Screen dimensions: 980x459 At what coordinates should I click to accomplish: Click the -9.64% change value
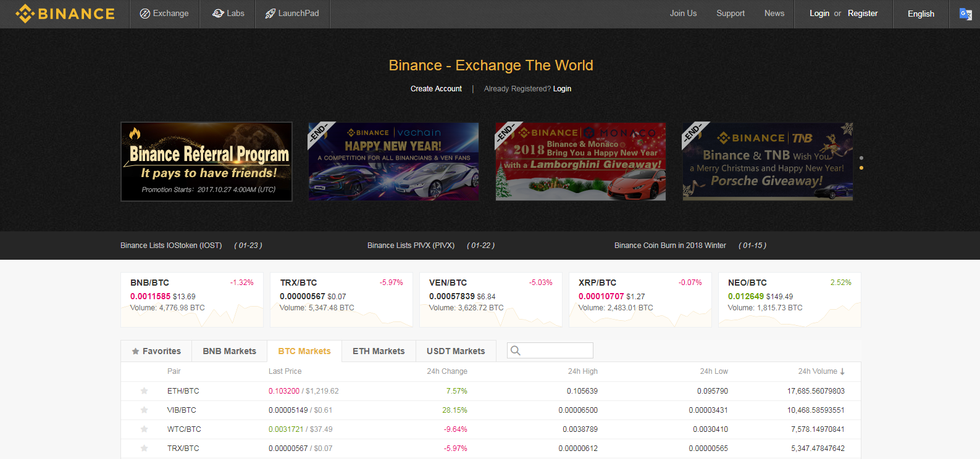(456, 429)
